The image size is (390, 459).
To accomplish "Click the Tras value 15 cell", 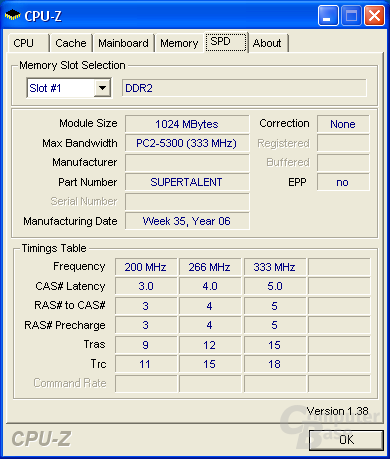I will [275, 345].
